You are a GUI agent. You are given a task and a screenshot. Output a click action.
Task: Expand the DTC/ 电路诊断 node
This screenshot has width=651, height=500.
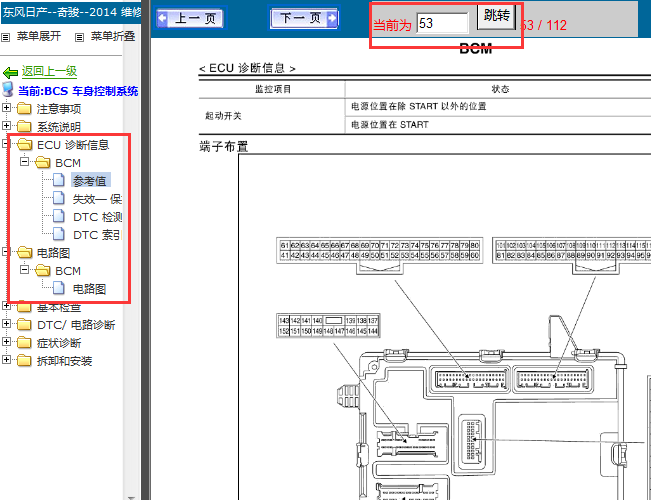[x=6, y=323]
